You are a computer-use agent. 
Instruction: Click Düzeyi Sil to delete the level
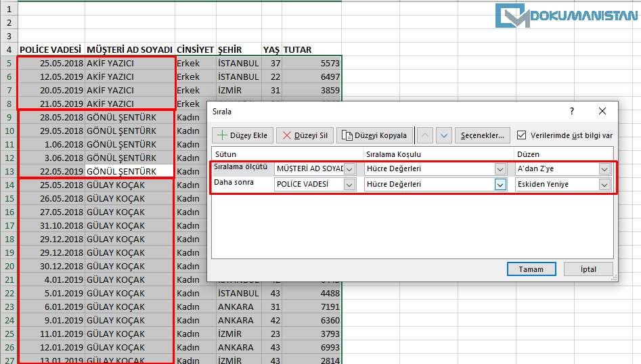[x=305, y=135]
